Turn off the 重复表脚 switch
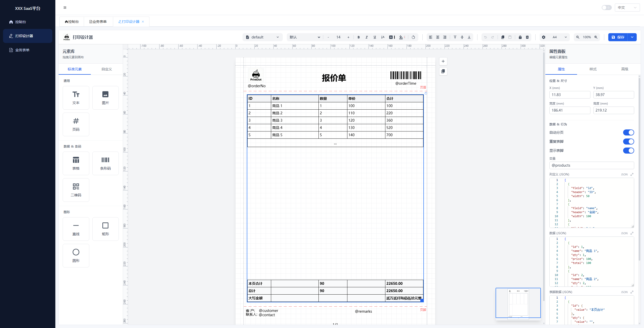The width and height of the screenshot is (644, 328). 628,142
